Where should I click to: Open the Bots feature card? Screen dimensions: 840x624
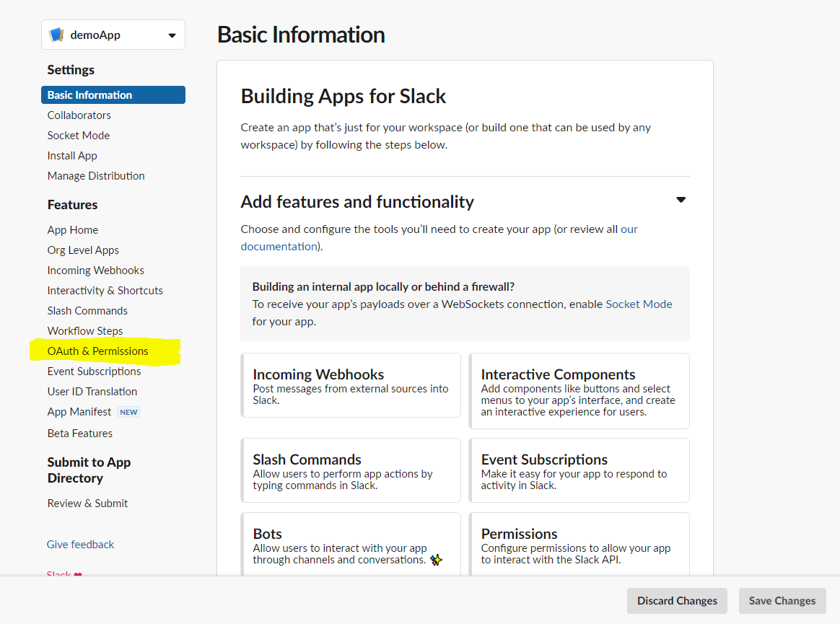pos(351,545)
